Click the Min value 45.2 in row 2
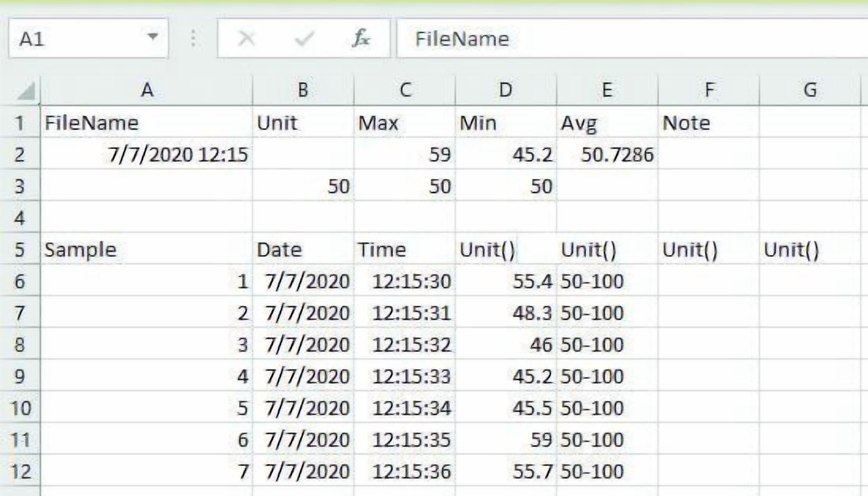Viewport: 868px width, 496px height. tap(506, 154)
